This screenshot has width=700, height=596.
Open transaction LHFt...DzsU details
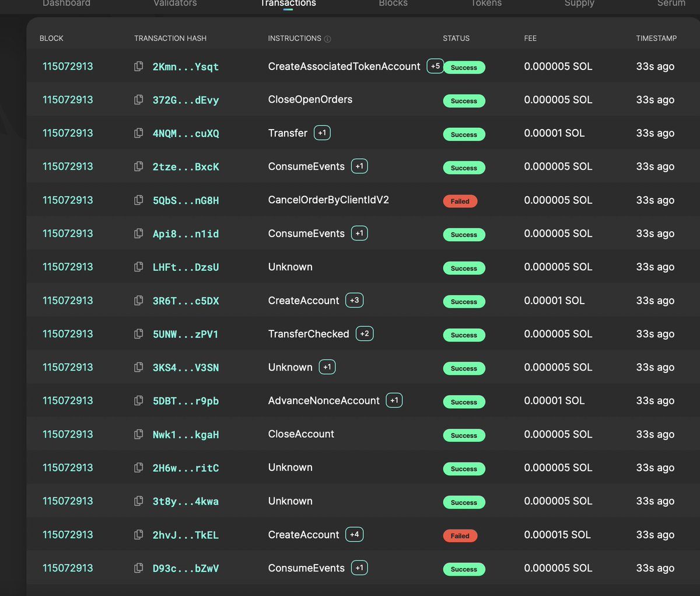click(185, 267)
